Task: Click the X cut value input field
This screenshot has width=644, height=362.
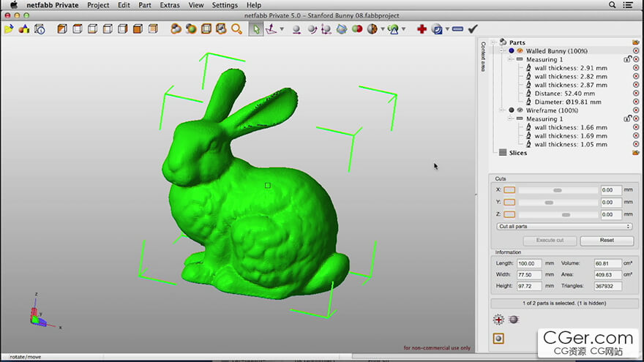Action: coord(611,190)
